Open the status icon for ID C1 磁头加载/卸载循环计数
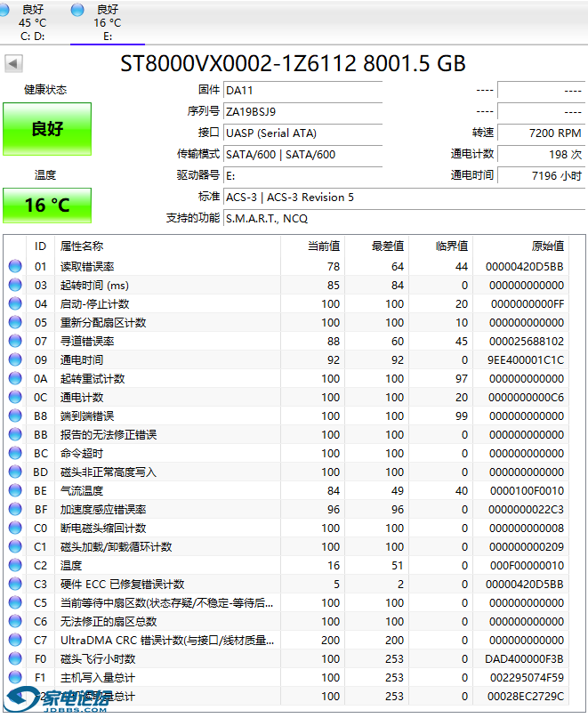The image size is (588, 718). click(15, 547)
